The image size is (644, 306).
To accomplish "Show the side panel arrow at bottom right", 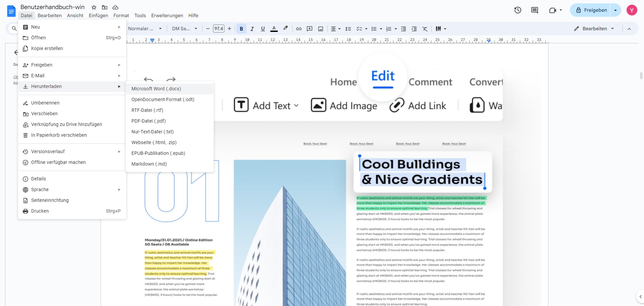I will pos(640,297).
